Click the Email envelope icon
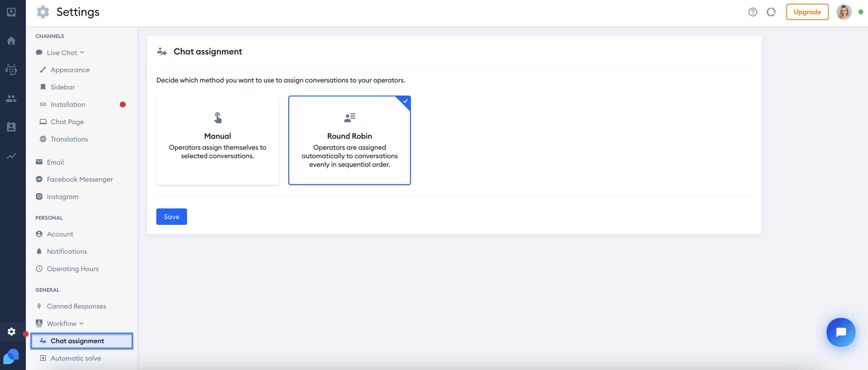The width and height of the screenshot is (868, 370). click(39, 162)
